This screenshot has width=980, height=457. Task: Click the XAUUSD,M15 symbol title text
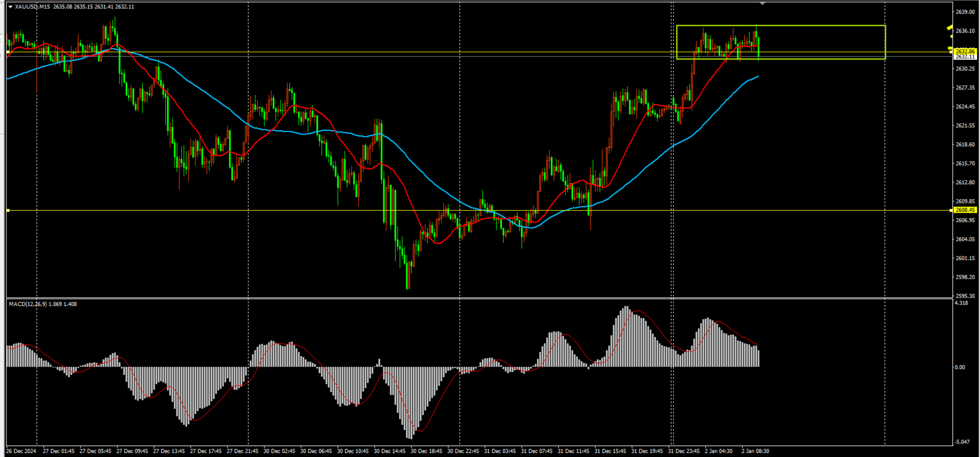[32, 7]
